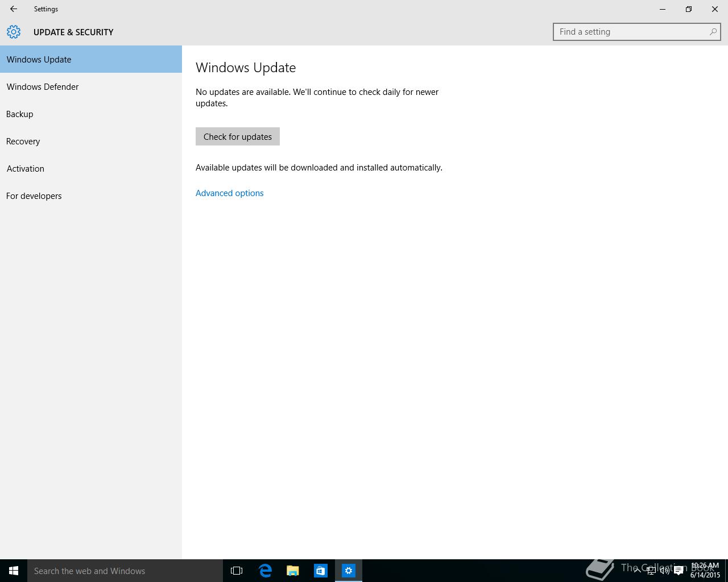The height and width of the screenshot is (582, 728).
Task: Open the Windows Defender section
Action: click(x=91, y=86)
